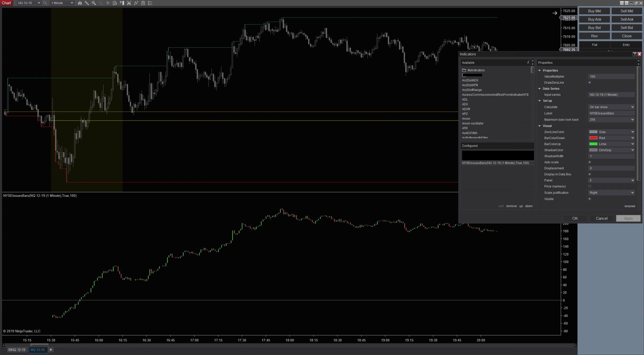
Task: Select the crosshair cursor icon
Action: coord(108,3)
